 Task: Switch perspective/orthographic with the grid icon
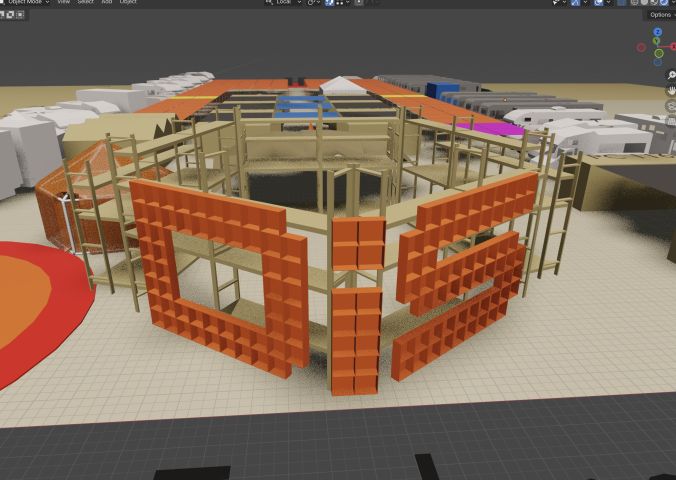(671, 120)
